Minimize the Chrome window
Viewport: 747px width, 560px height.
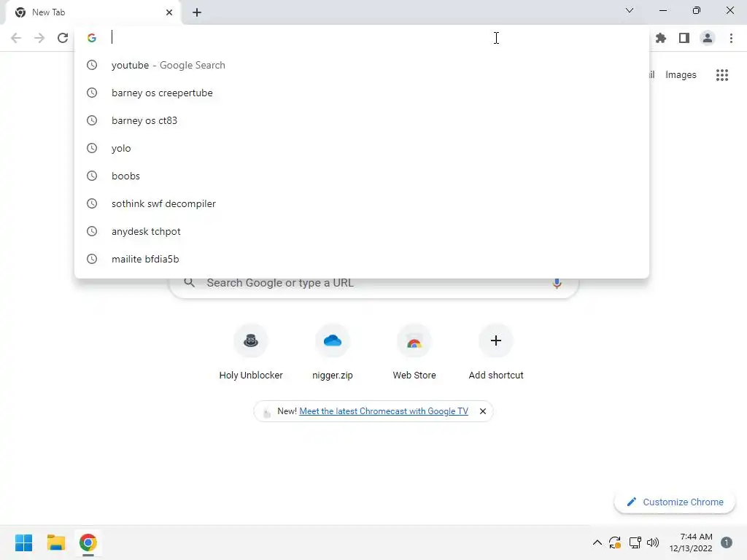point(662,10)
